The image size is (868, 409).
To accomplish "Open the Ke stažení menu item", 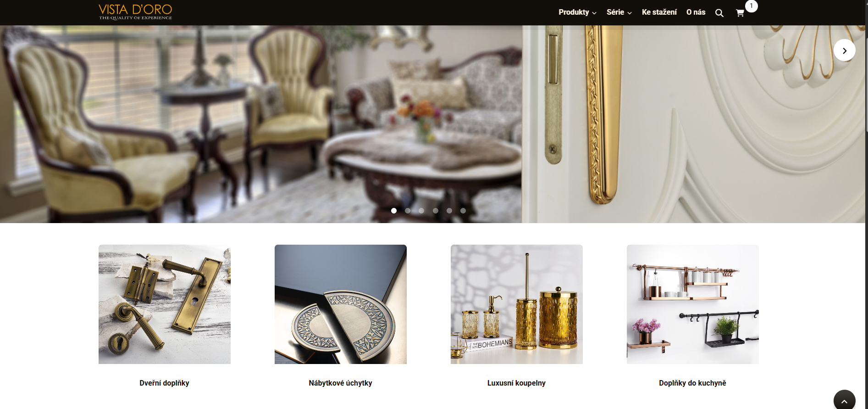I will [x=659, y=12].
